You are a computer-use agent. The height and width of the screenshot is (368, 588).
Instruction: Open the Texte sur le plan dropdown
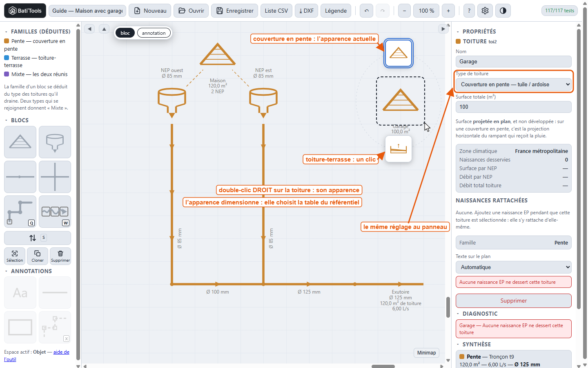coord(514,267)
